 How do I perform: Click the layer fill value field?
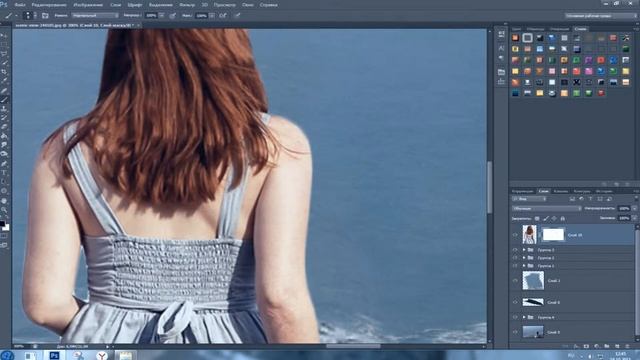[624, 218]
